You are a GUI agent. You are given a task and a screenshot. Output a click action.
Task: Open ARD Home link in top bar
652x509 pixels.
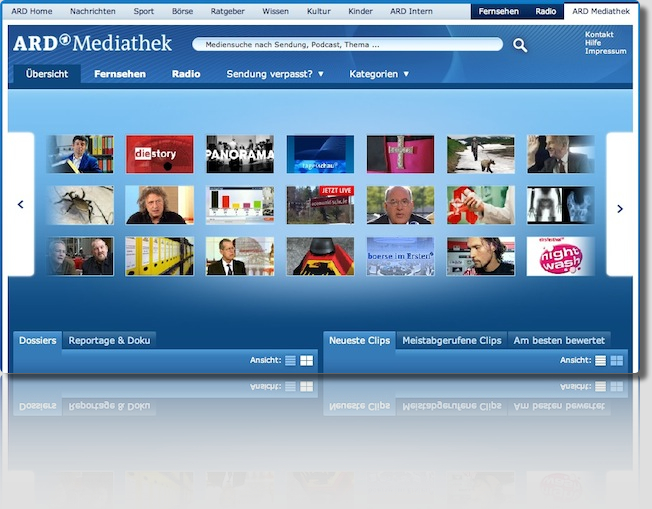(x=32, y=11)
